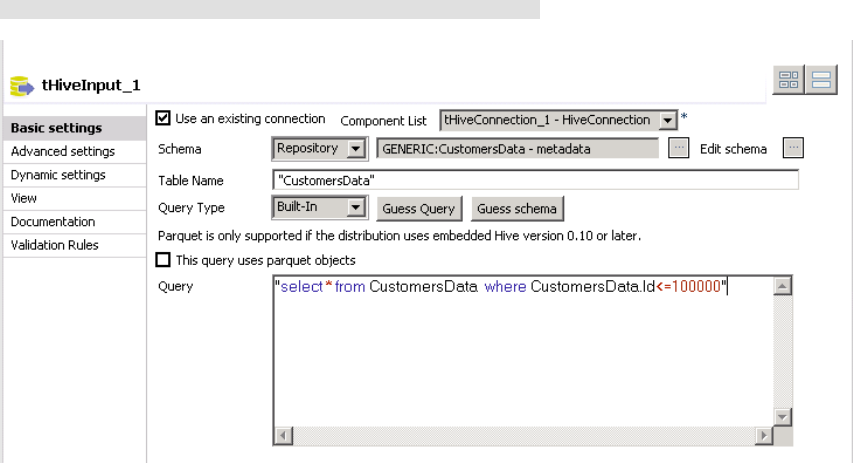853x463 pixels.
Task: Click the tHiveInput_1 component icon
Action: (x=22, y=86)
